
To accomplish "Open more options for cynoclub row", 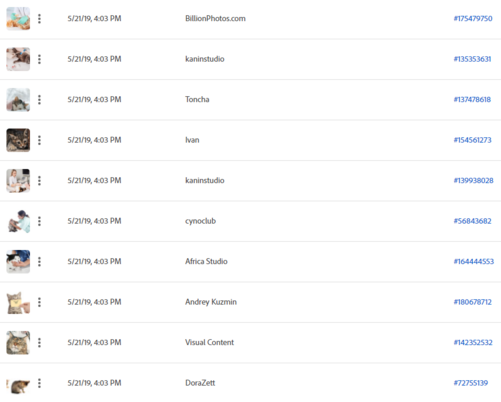I will (39, 221).
